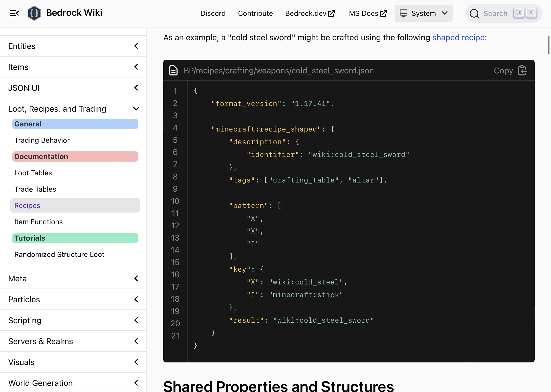Open the System theme dropdown
Screen dimensions: 551x392
click(423, 13)
